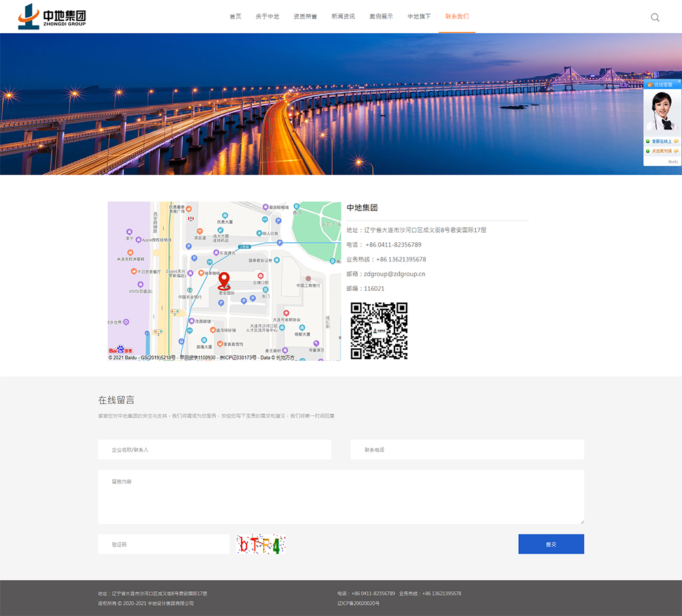This screenshot has width=682, height=616.
Task: Click the 点击我对话 chat link
Action: (x=662, y=151)
